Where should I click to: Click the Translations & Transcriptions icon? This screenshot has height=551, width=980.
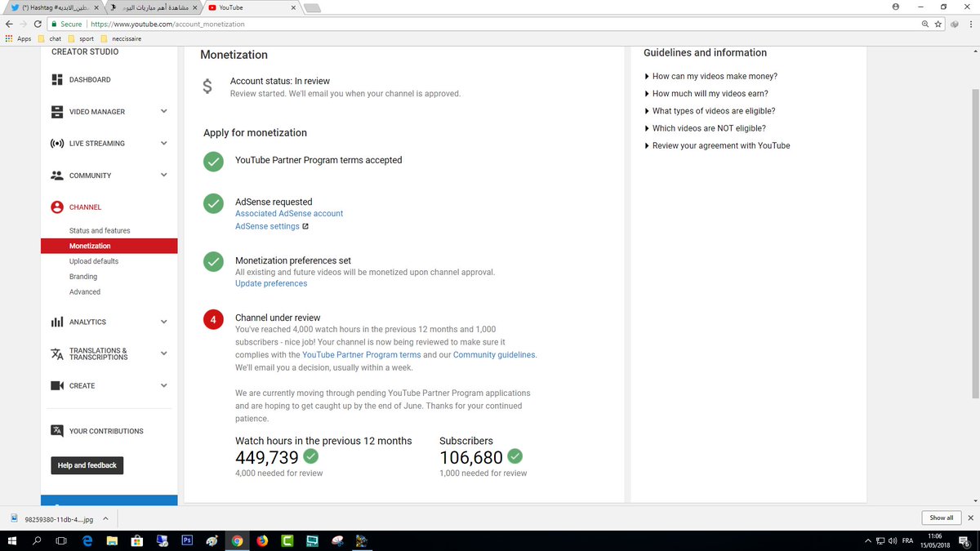coord(57,353)
